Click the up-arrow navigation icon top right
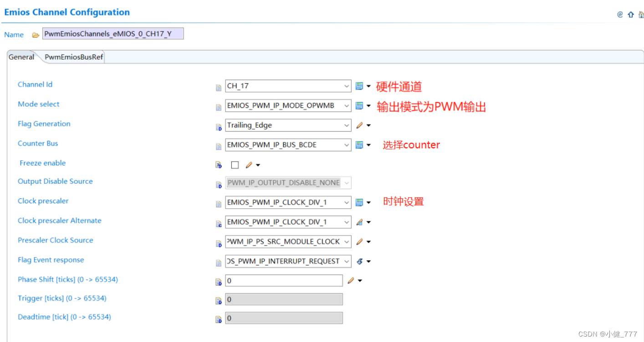Screen dimensions: 644x342 tap(630, 14)
